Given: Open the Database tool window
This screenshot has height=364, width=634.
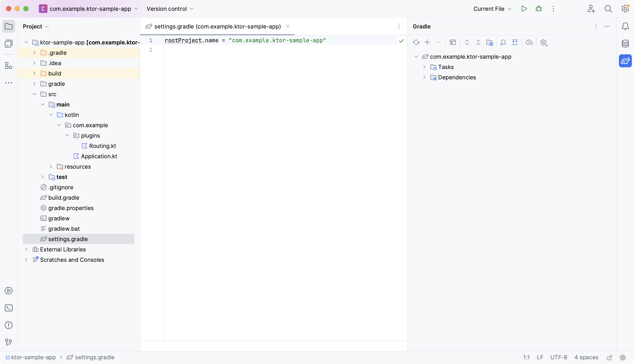Looking at the screenshot, I should point(625,43).
